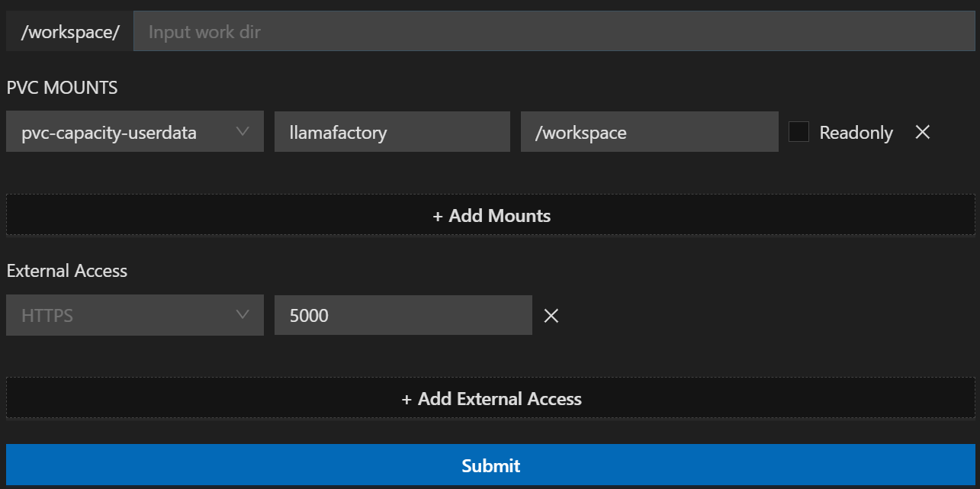Click the Readonly label text

coord(856,133)
